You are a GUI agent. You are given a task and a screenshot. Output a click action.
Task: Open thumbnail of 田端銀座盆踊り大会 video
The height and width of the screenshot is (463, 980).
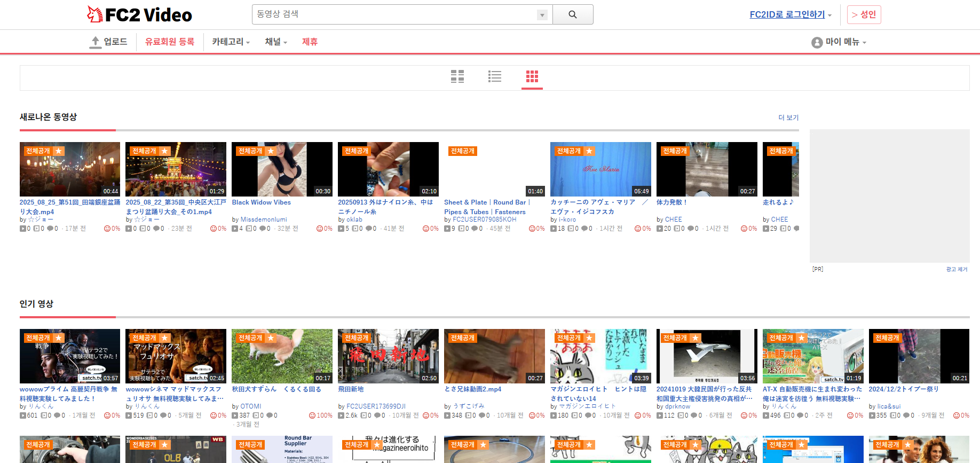(70, 169)
